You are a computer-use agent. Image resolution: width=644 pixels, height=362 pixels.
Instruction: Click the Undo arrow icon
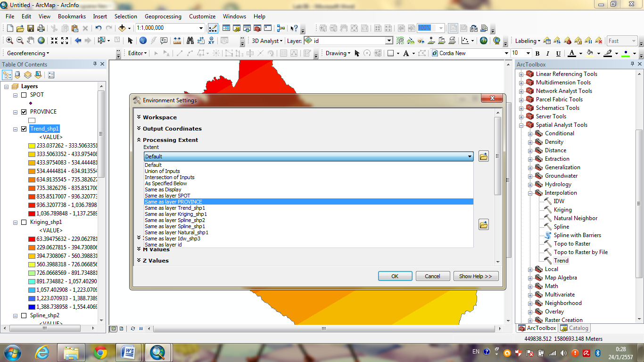(98, 28)
